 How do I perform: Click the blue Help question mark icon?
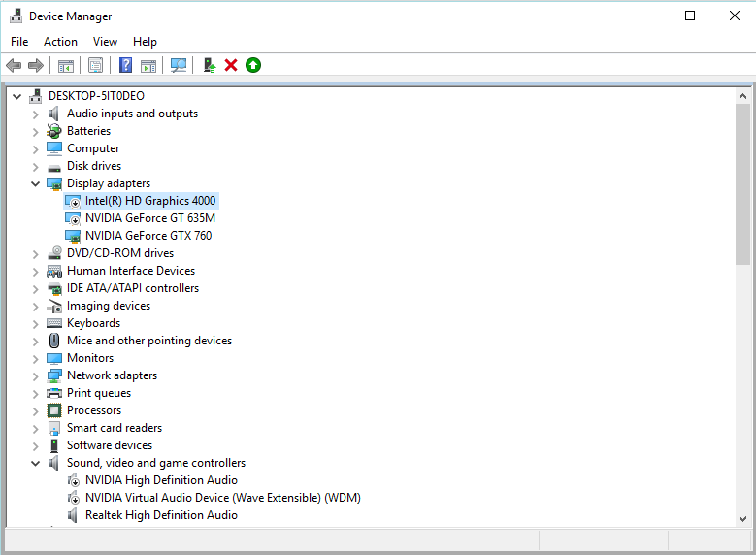(126, 65)
